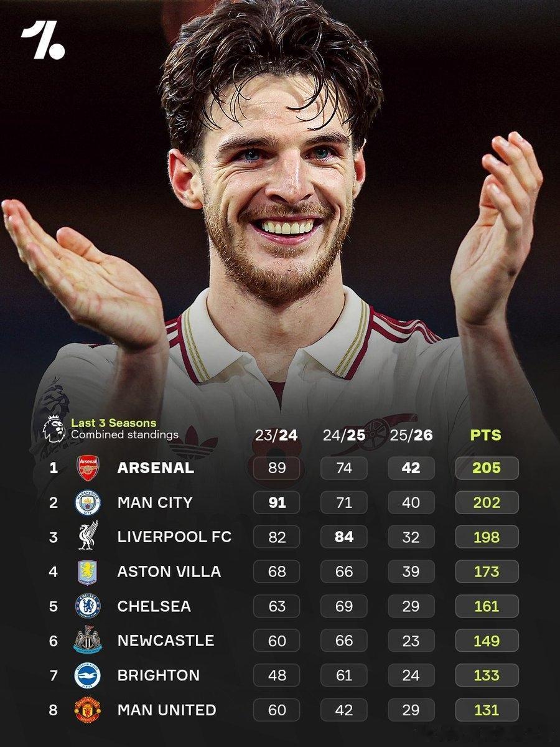Click the Man City club crest
The image size is (560, 747).
click(x=88, y=502)
